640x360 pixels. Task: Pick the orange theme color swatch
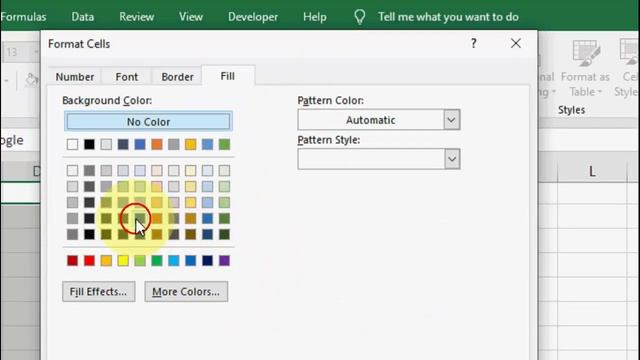coord(157,144)
